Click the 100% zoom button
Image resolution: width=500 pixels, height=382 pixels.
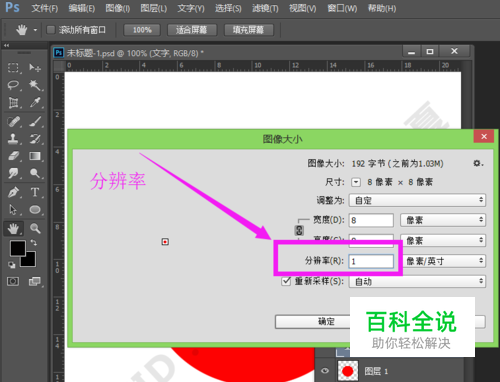142,30
